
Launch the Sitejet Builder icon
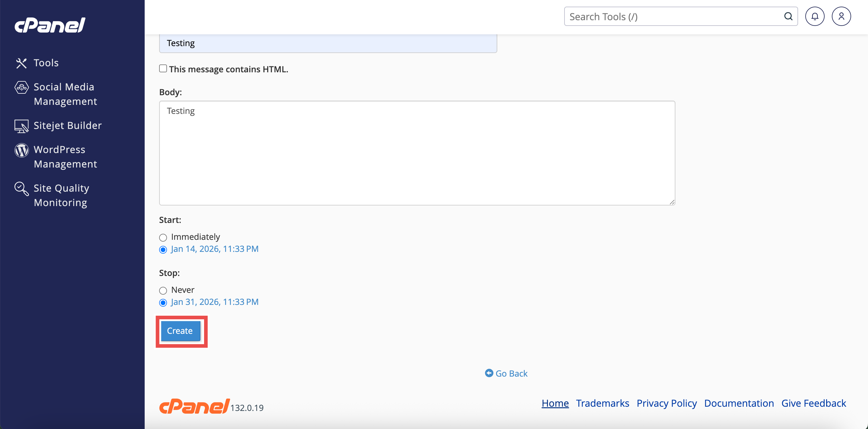22,126
